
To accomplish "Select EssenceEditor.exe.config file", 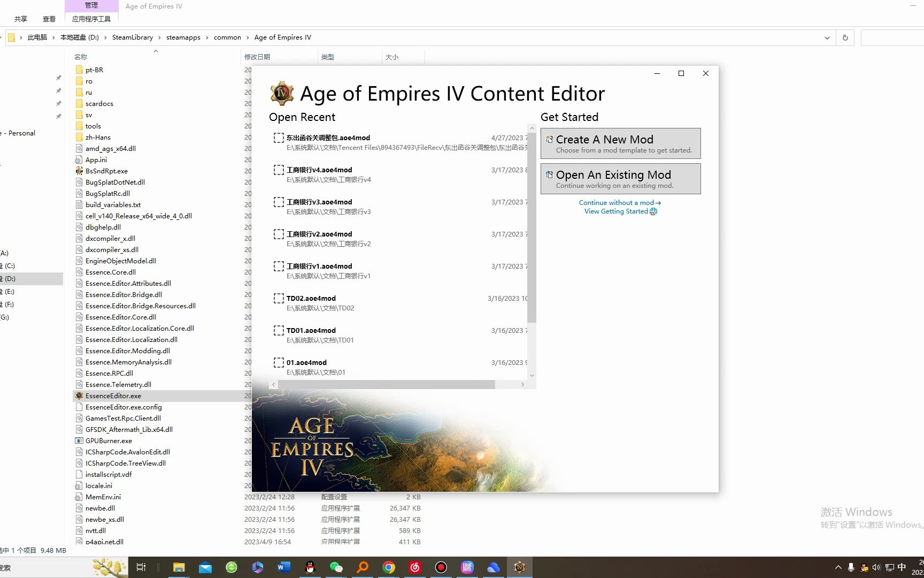I will click(x=124, y=407).
